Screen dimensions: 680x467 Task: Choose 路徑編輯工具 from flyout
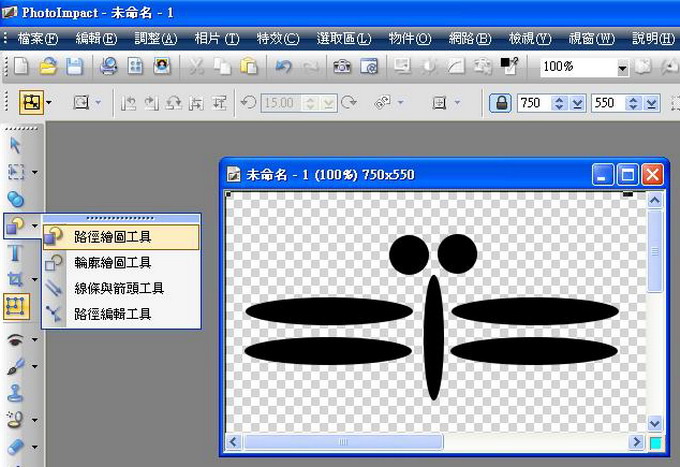[121, 314]
